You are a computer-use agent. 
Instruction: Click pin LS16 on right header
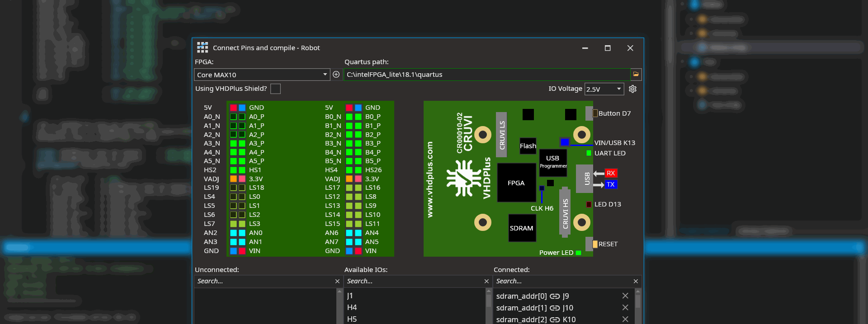pos(358,188)
